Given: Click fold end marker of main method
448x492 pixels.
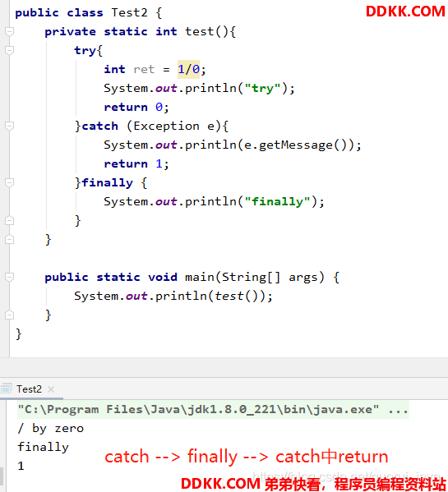Looking at the screenshot, I should (x=9, y=315).
